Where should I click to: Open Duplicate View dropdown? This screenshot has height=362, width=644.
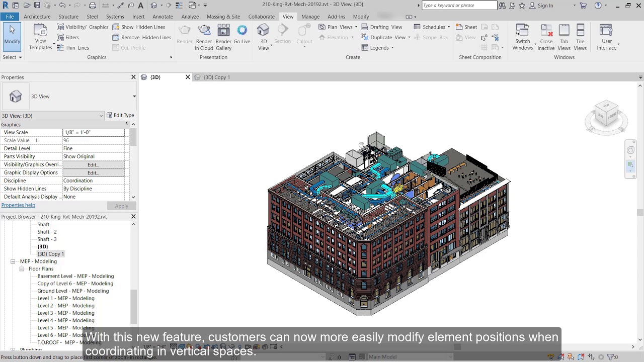click(386, 37)
